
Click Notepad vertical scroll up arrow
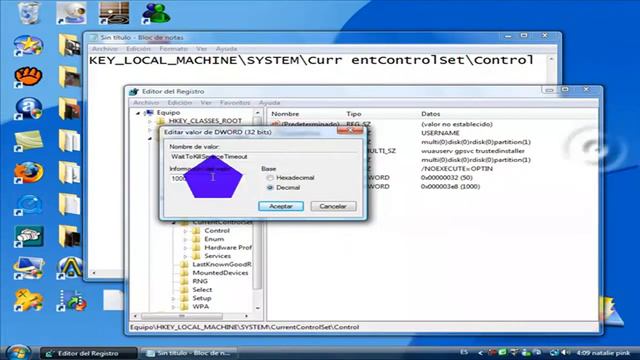551,60
